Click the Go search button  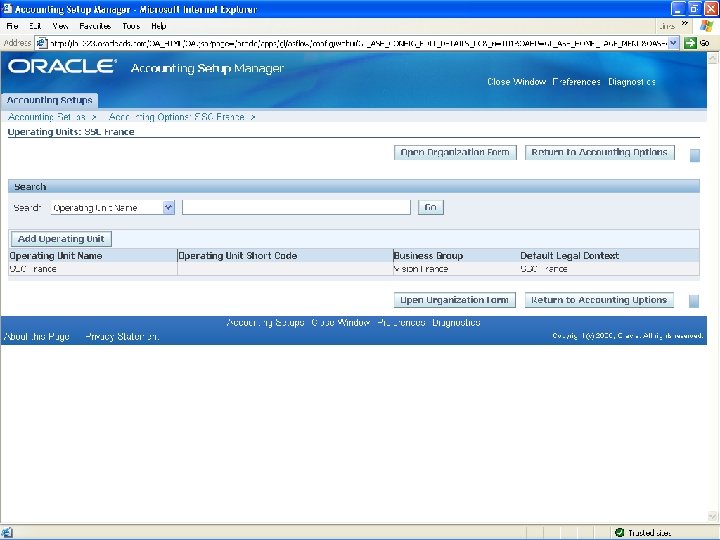pyautogui.click(x=430, y=208)
